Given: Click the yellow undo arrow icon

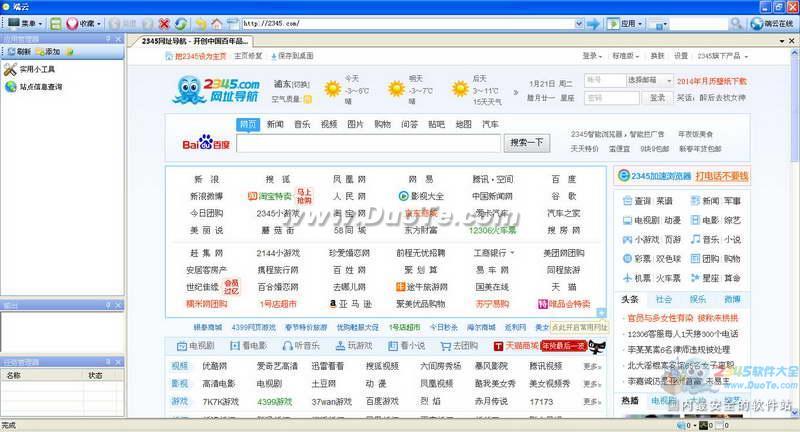Looking at the screenshot, I should pyautogui.click(x=201, y=23).
